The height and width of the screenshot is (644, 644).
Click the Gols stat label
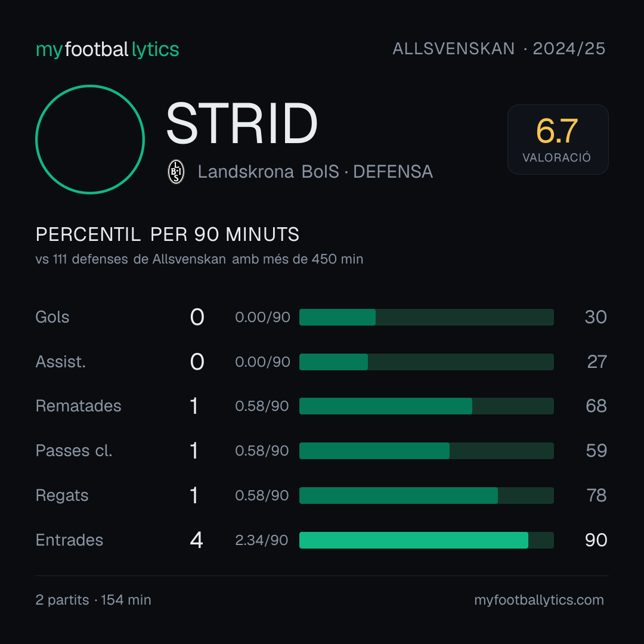tap(52, 317)
